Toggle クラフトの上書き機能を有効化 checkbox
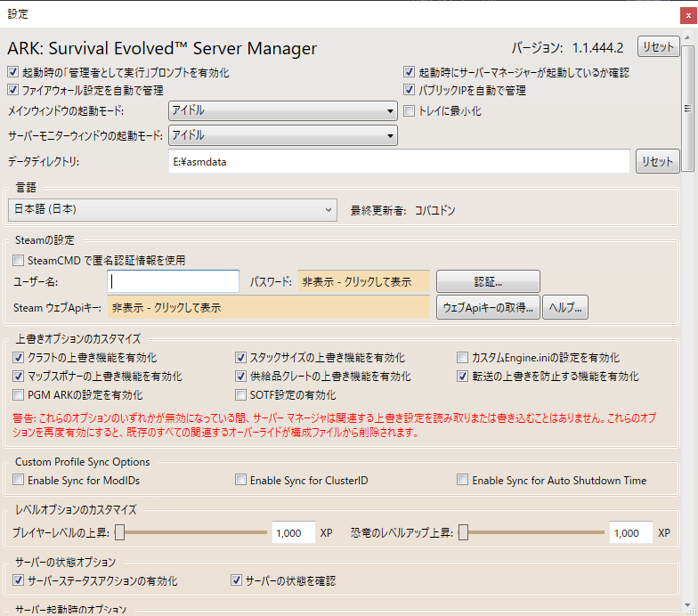698x616 pixels. pos(18,358)
